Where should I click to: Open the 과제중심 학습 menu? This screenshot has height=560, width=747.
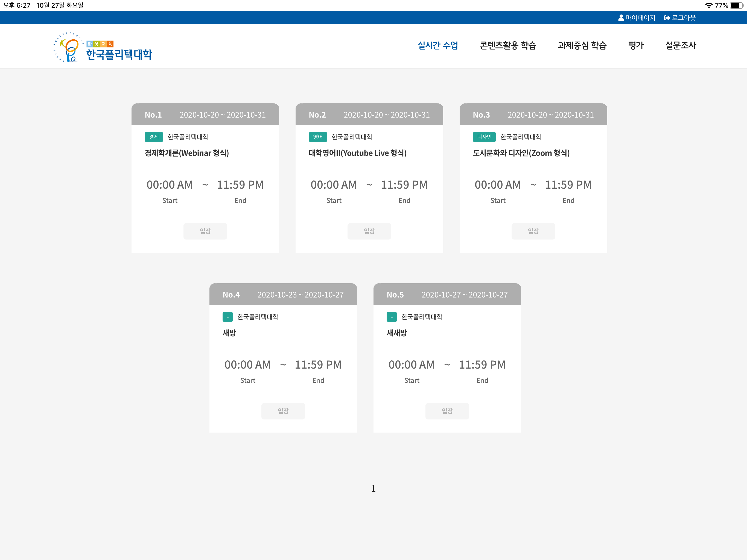[x=582, y=45]
